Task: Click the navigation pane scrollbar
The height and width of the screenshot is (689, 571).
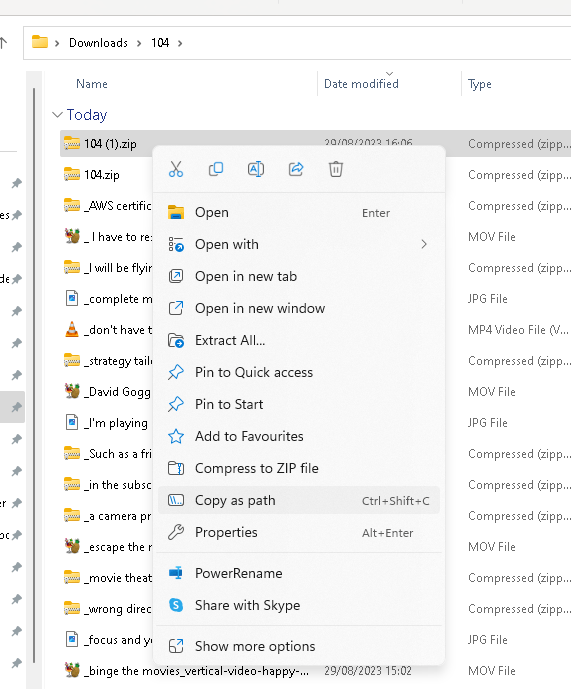Action: (x=34, y=374)
